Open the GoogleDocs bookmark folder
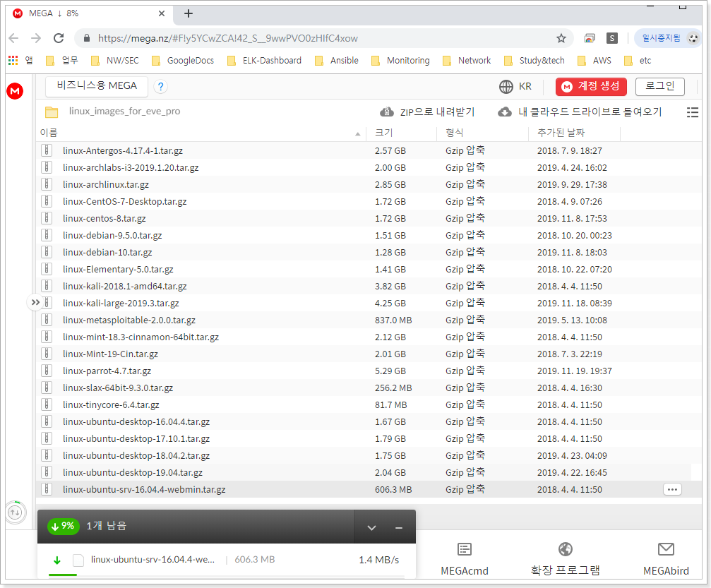711x588 pixels. coord(182,60)
